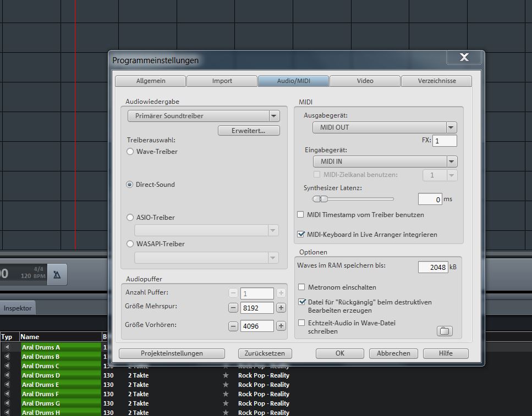Click the folder icon for the wave file path
Screen dimensions: 532x416
pos(445,331)
